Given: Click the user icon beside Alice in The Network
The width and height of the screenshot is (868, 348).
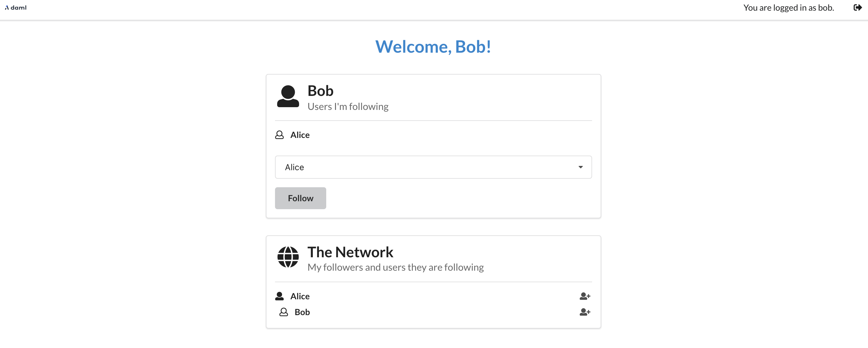Looking at the screenshot, I should click(x=279, y=296).
